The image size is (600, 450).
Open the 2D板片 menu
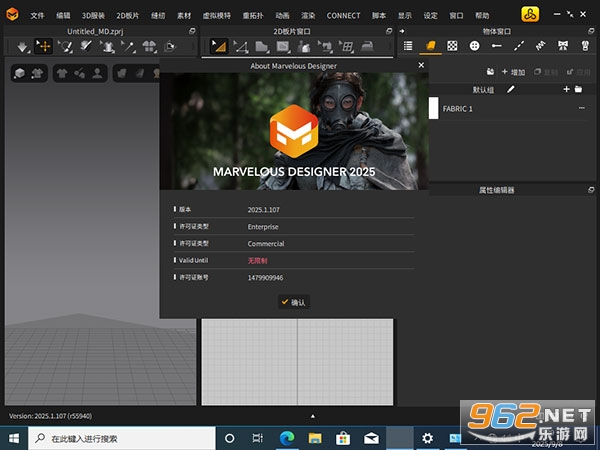click(127, 15)
